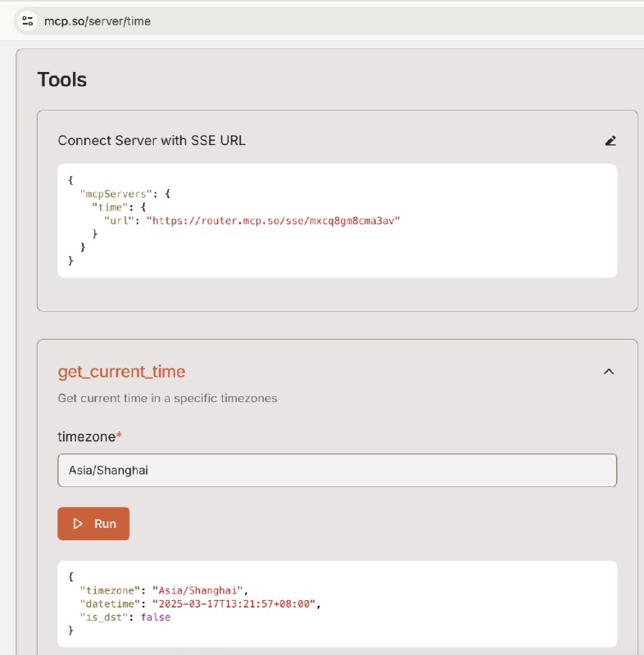The height and width of the screenshot is (655, 644).
Task: Click the router.mcp.so SSE URL string
Action: [x=273, y=220]
